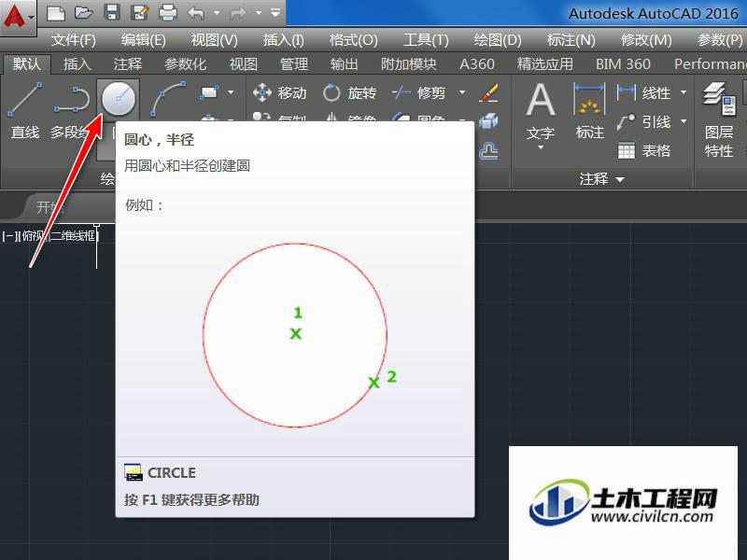Switch to the 参数化 ribbon tab

185,63
